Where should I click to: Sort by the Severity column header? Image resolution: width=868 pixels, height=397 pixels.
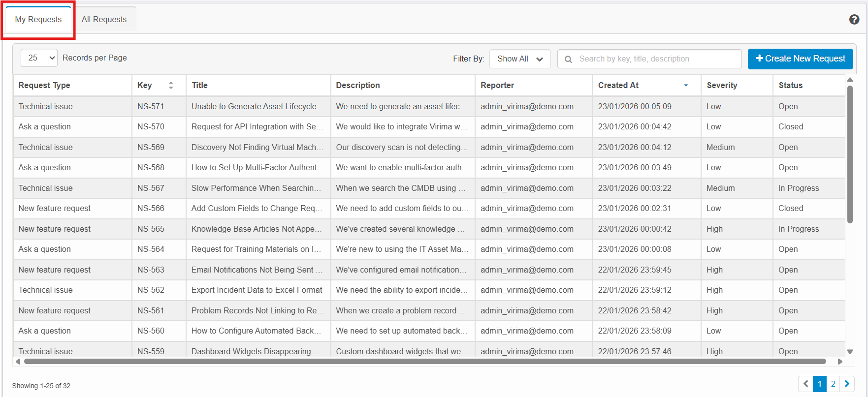722,85
